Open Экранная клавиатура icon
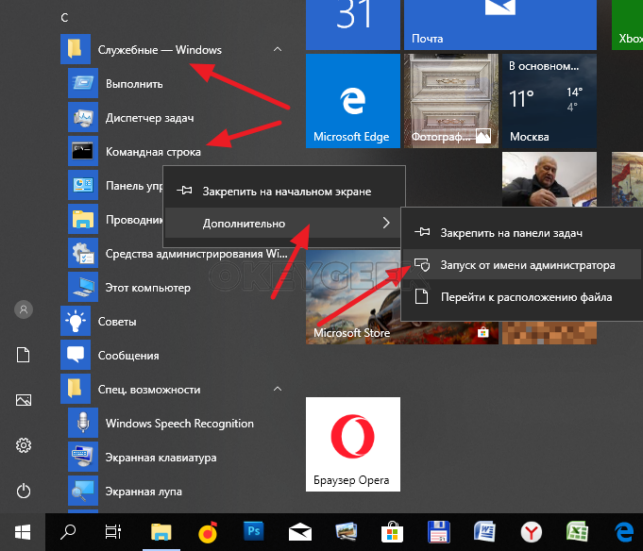The image size is (643, 551). point(83,457)
